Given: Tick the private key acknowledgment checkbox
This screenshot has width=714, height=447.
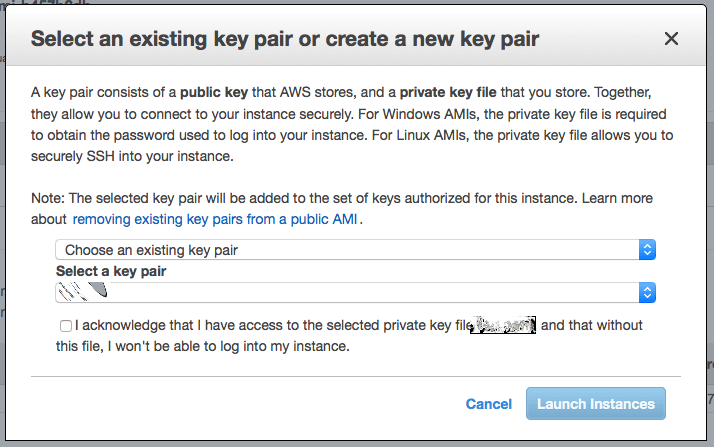Looking at the screenshot, I should tap(65, 326).
